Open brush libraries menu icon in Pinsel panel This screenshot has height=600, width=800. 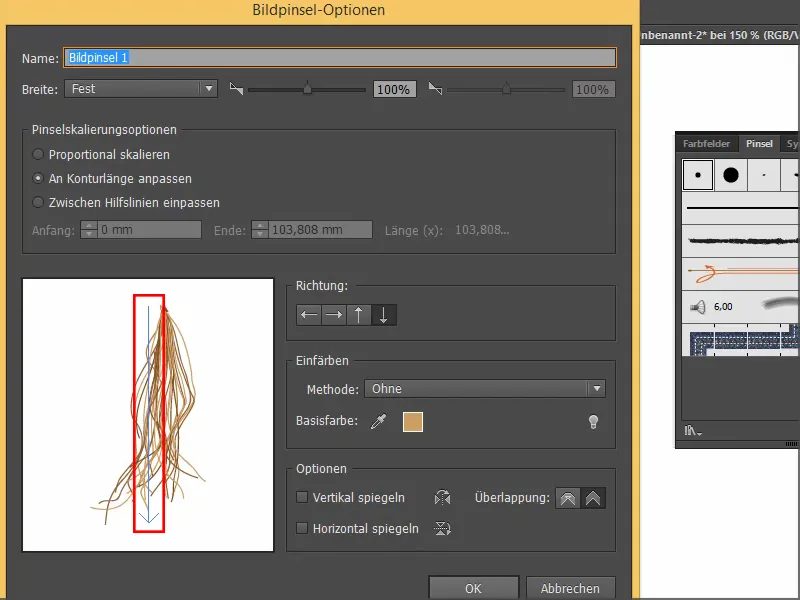(x=693, y=431)
